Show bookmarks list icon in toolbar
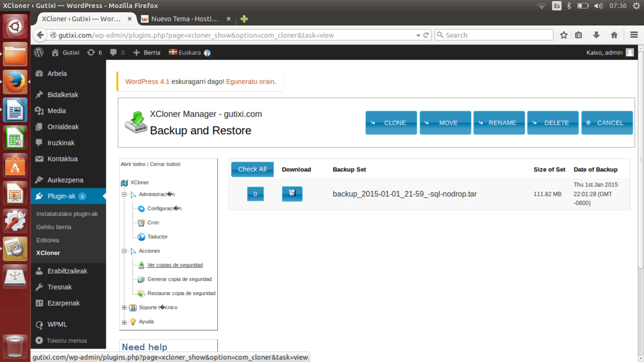Screen dimensions: 644x362 (578, 35)
